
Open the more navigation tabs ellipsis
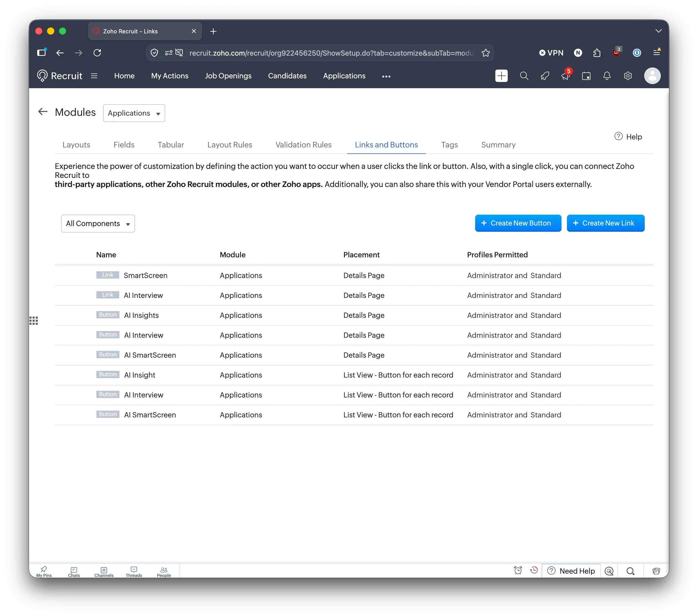(x=386, y=76)
